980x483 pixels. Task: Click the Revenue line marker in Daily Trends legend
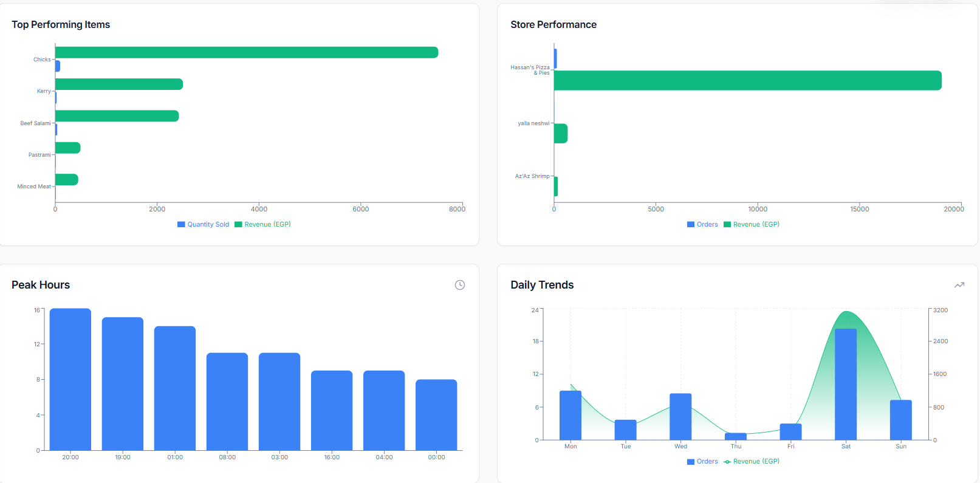pyautogui.click(x=727, y=462)
